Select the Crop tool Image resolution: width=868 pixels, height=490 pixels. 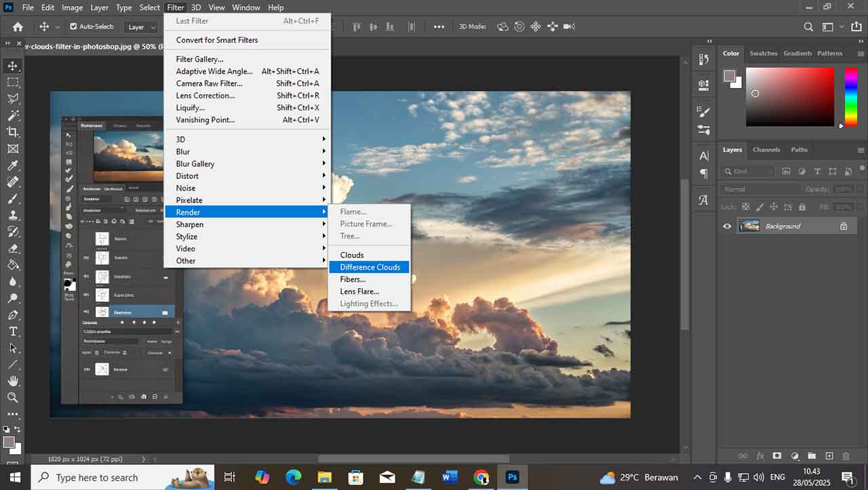tap(13, 132)
